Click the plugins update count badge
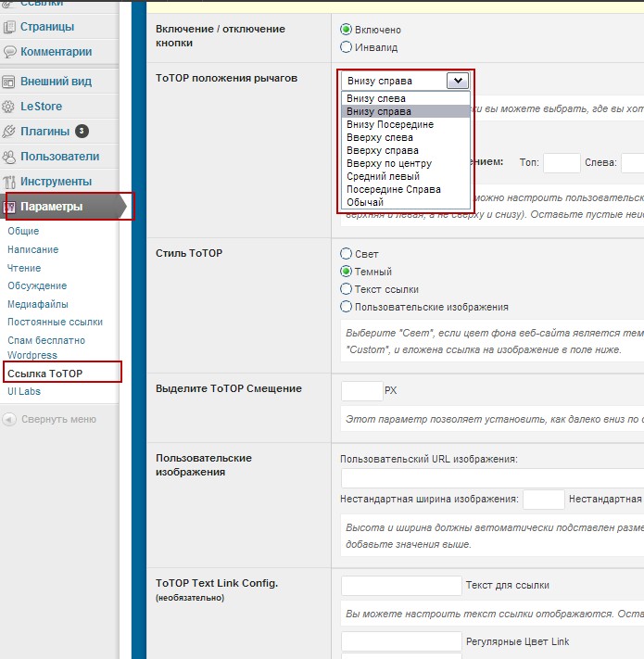 (82, 131)
